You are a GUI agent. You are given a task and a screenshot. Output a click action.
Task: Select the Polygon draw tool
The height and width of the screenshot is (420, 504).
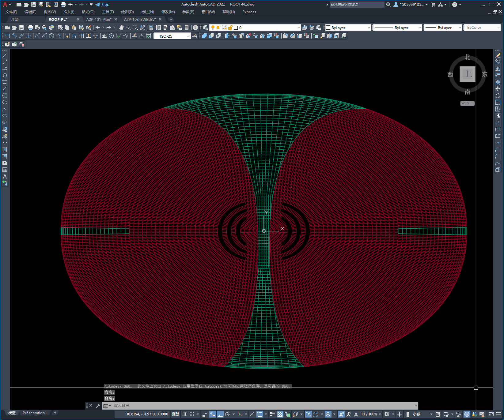pyautogui.click(x=5, y=75)
